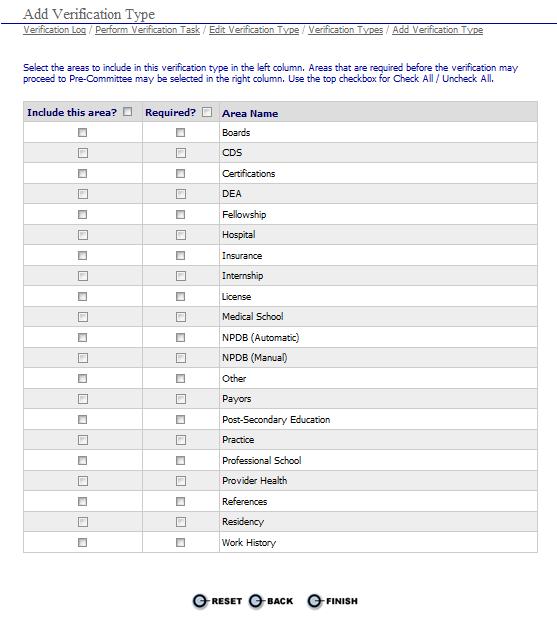
Task: Include the Residency area
Action: point(83,522)
